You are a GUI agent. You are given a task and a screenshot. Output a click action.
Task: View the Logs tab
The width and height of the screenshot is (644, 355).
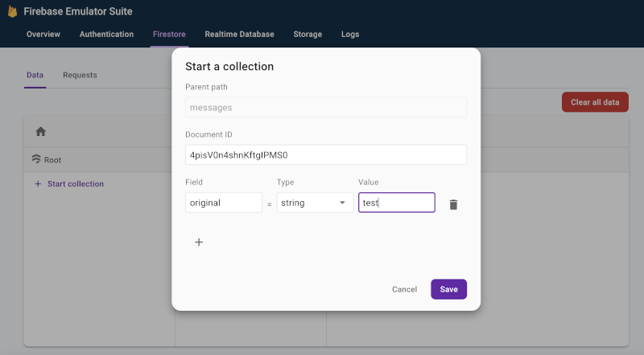point(350,35)
